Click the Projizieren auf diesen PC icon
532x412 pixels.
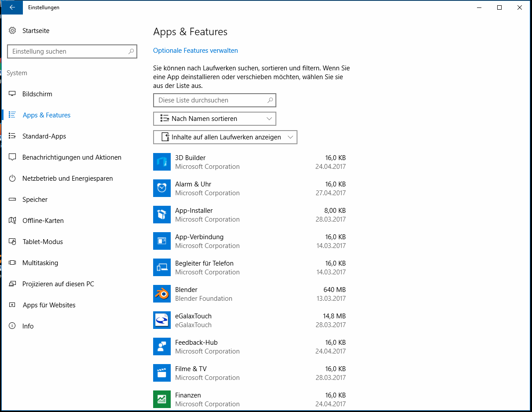[x=13, y=284]
